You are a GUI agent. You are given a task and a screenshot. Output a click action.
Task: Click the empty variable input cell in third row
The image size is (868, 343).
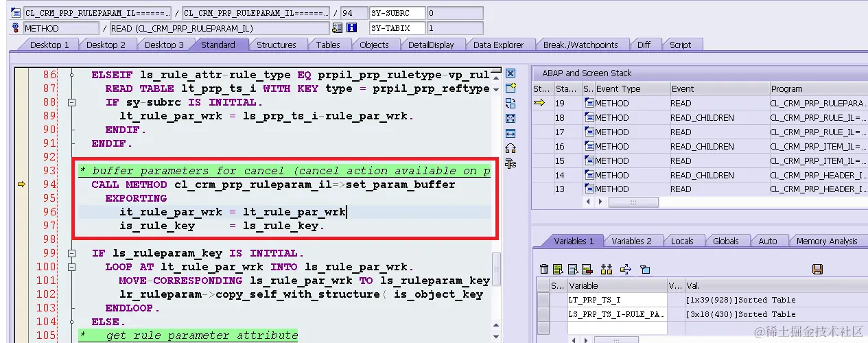616,329
